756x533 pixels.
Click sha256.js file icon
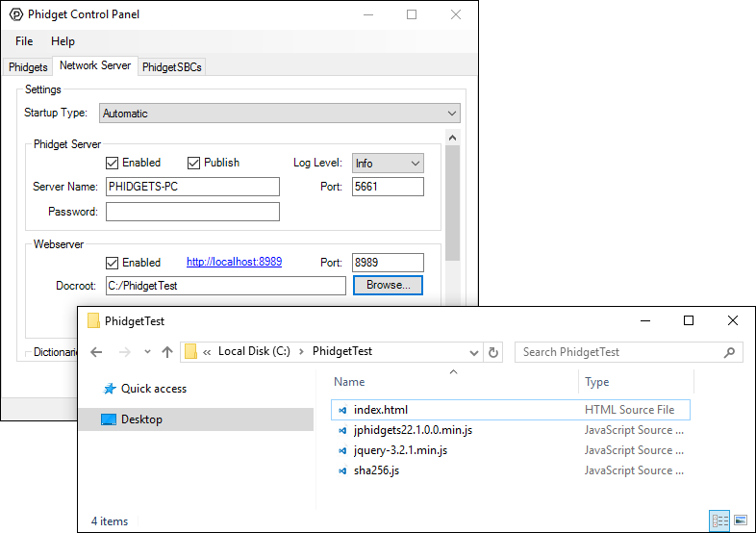pyautogui.click(x=342, y=470)
